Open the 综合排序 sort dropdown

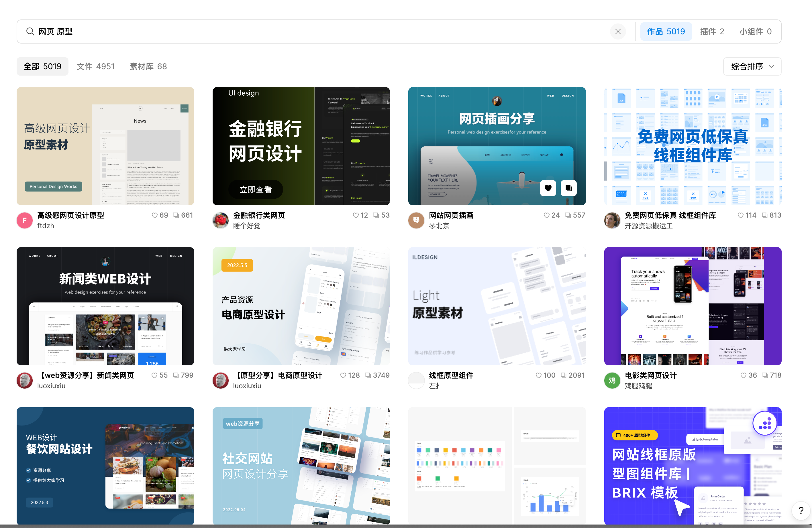point(752,66)
